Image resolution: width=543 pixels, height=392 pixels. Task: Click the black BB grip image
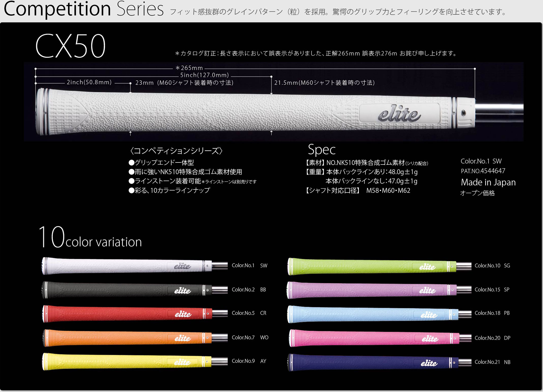[x=135, y=290]
